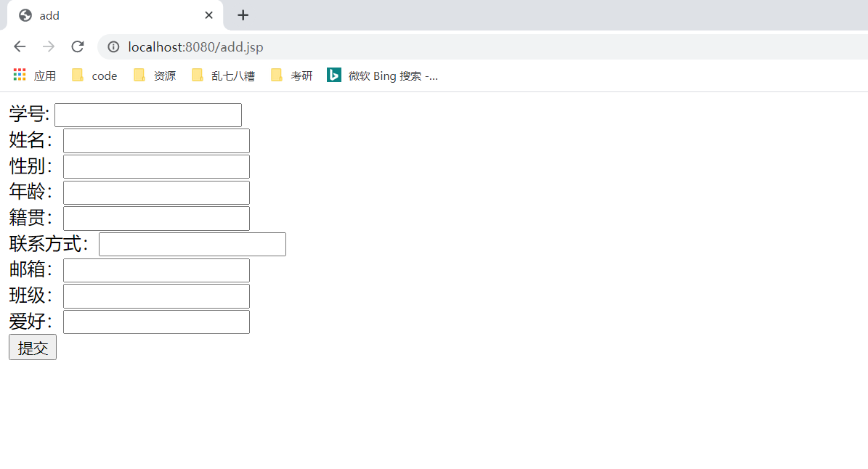Close the add tab
This screenshot has width=868, height=469.
point(208,15)
